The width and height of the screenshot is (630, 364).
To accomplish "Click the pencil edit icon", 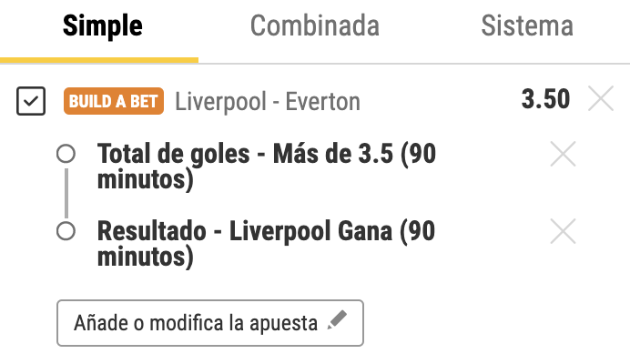I will coord(337,321).
